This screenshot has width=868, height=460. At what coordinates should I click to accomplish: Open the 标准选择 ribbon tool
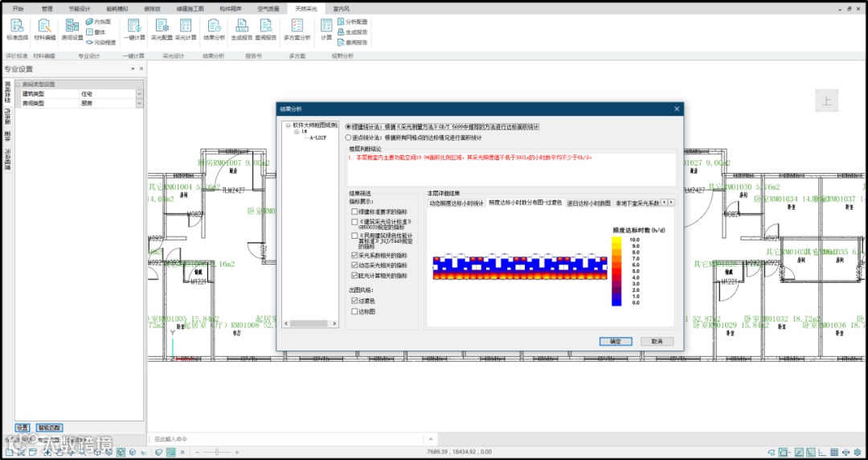click(x=17, y=30)
